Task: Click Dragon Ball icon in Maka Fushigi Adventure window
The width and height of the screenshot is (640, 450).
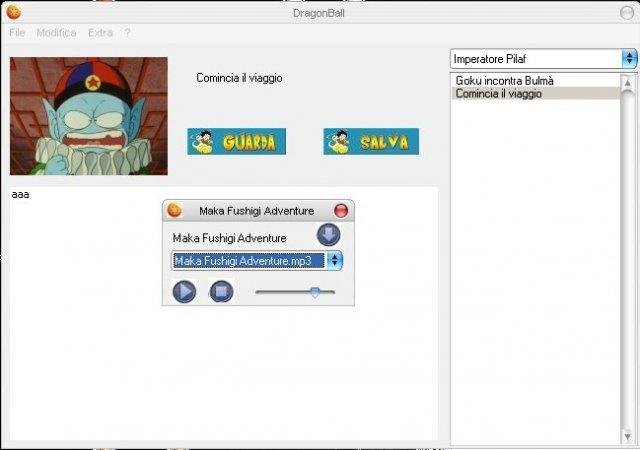Action: 175,210
